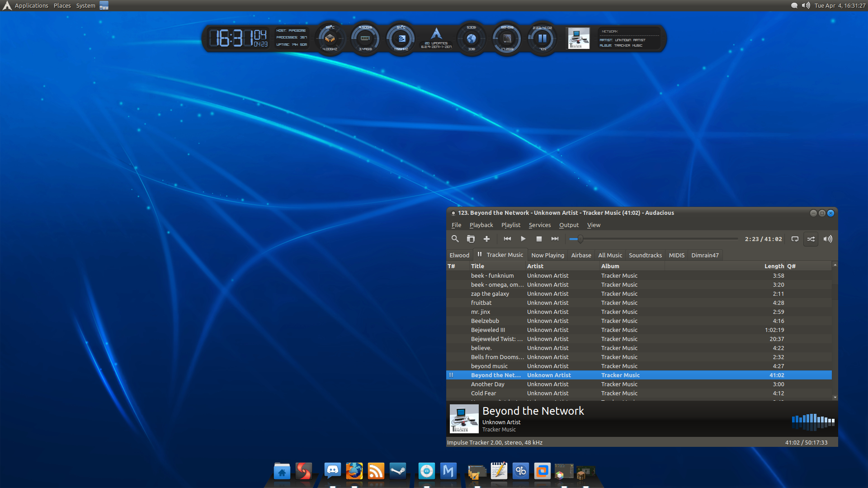
Task: Sort playlist by Title column header
Action: [497, 266]
